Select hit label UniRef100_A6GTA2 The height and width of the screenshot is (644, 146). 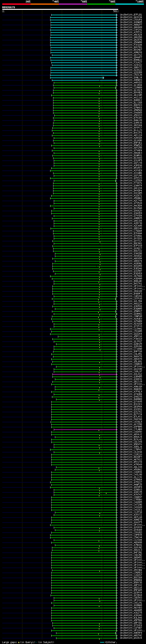pyautogui.click(x=131, y=635)
